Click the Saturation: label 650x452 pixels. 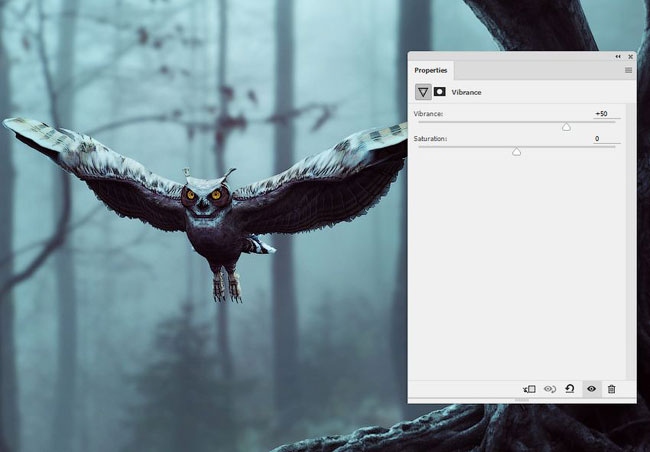pos(430,139)
